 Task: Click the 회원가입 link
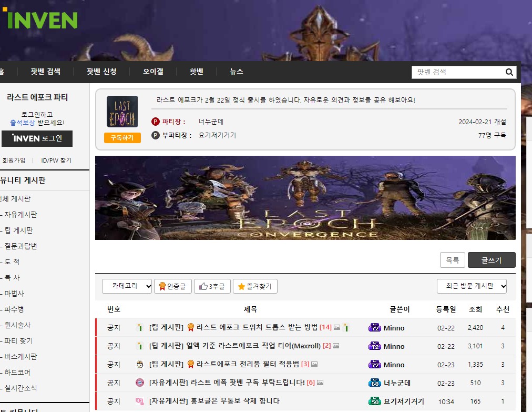tap(14, 160)
